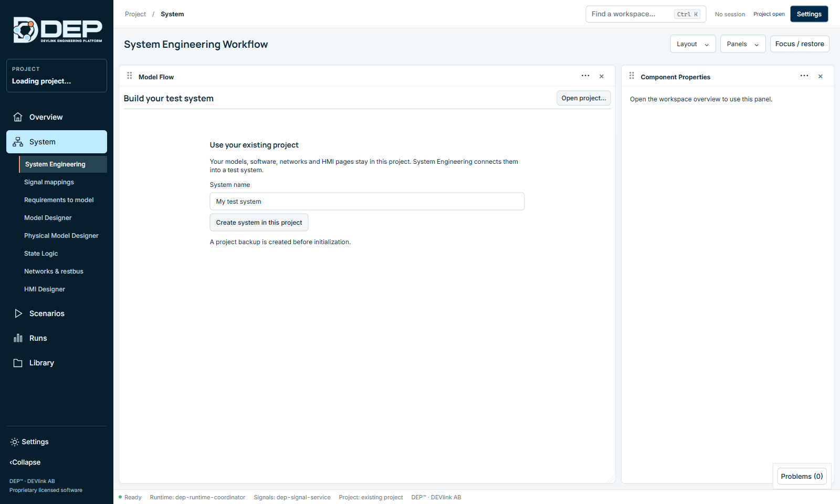Grab the Component Properties drag handle
This screenshot has height=504, width=840.
click(632, 76)
